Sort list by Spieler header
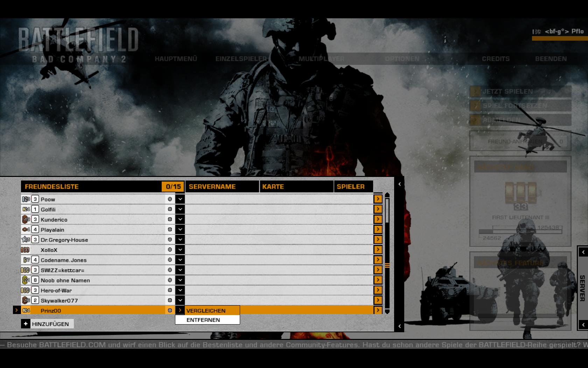This screenshot has width=588, height=368. pos(353,186)
